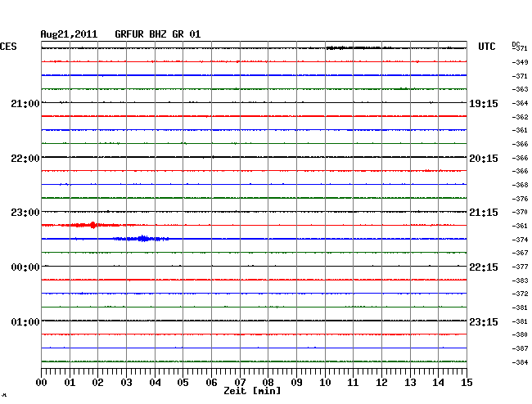Image resolution: width=532 pixels, height=404 pixels.
Task: Click the DC offset value -363
Action: pos(520,89)
